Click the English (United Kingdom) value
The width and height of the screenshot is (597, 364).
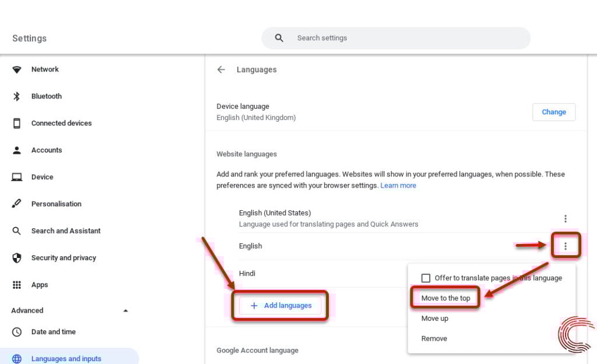256,118
